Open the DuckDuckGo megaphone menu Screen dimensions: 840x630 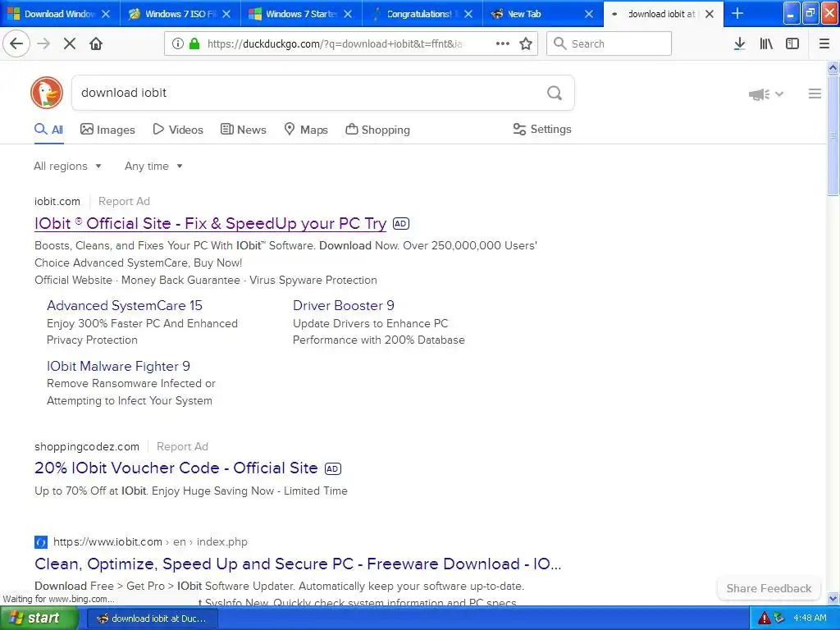pyautogui.click(x=765, y=94)
